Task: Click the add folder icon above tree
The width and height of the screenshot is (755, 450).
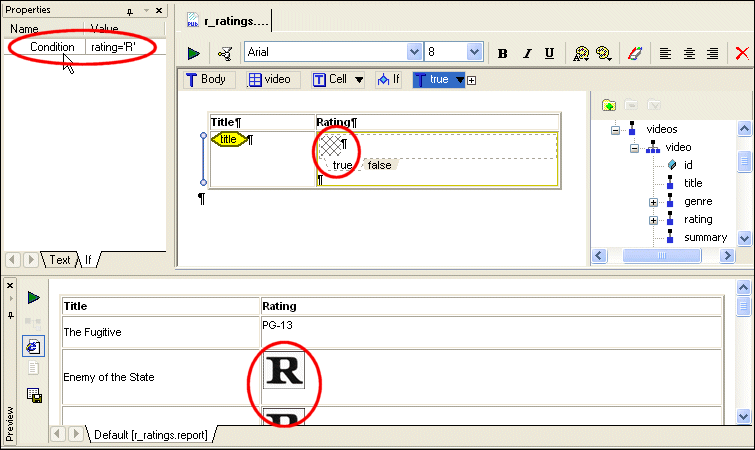Action: point(608,105)
